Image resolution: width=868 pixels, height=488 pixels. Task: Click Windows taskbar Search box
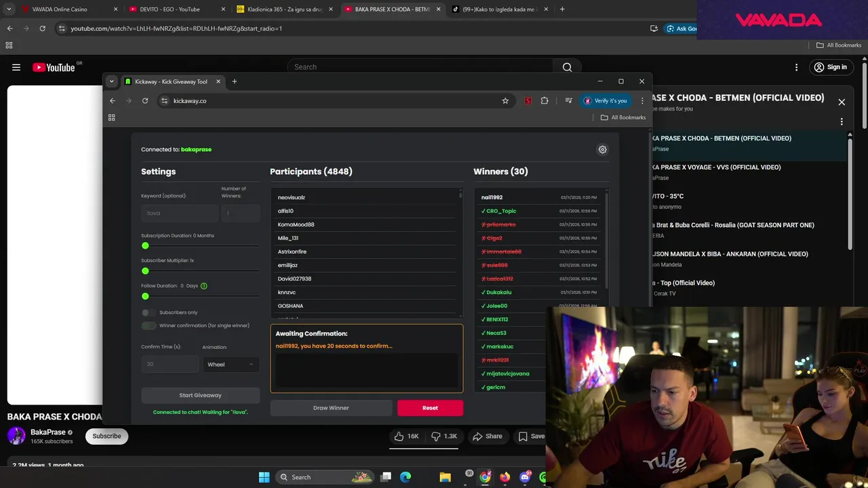point(325,477)
